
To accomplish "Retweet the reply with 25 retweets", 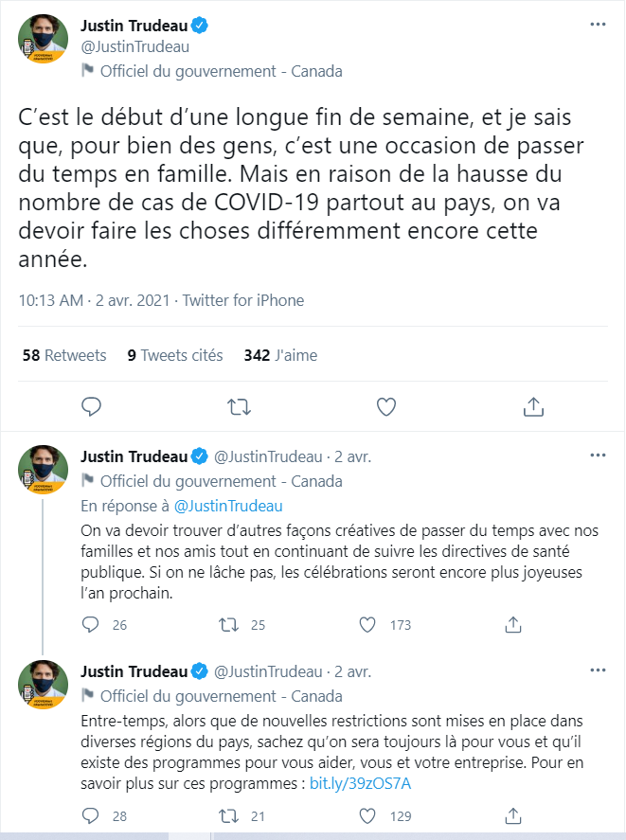I will tap(229, 625).
